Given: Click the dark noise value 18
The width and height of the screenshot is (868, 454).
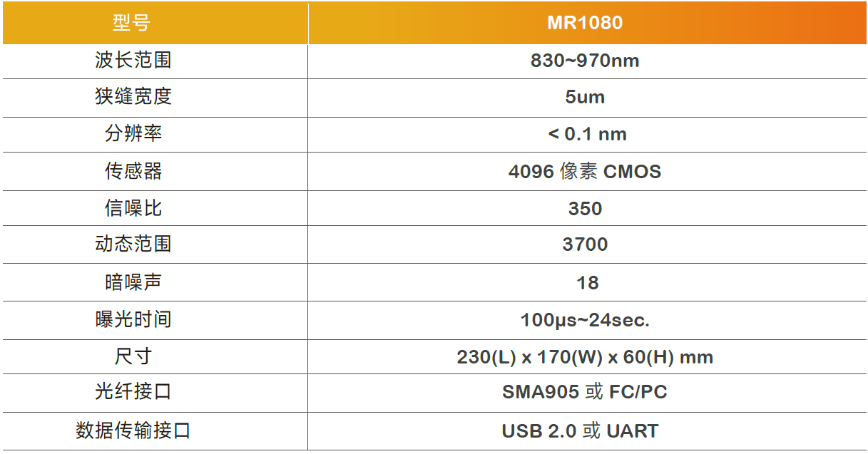Looking at the screenshot, I should 587,283.
